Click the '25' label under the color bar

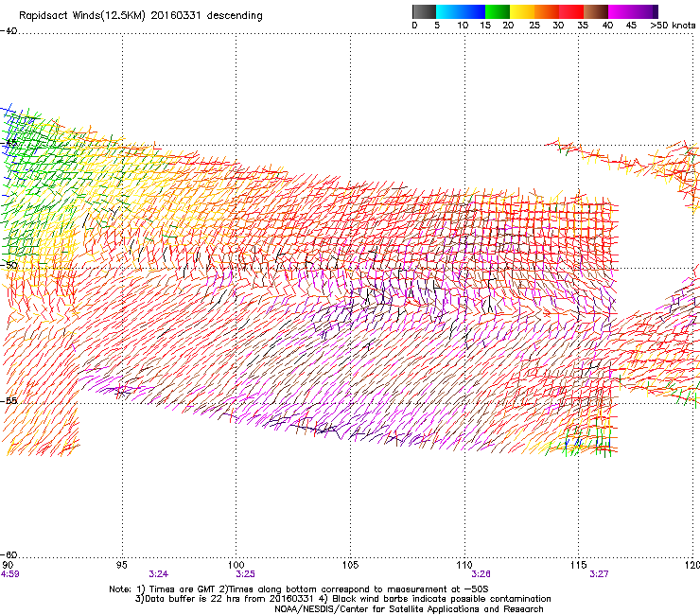(534, 26)
